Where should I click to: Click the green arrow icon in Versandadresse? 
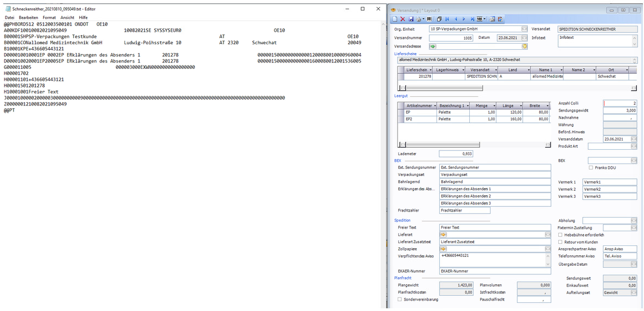click(x=433, y=46)
